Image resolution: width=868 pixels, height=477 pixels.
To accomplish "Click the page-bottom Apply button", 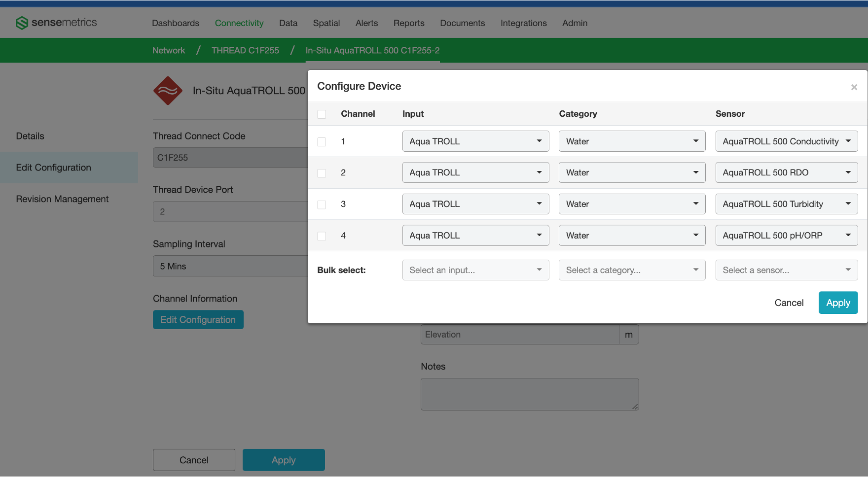I will (x=284, y=460).
